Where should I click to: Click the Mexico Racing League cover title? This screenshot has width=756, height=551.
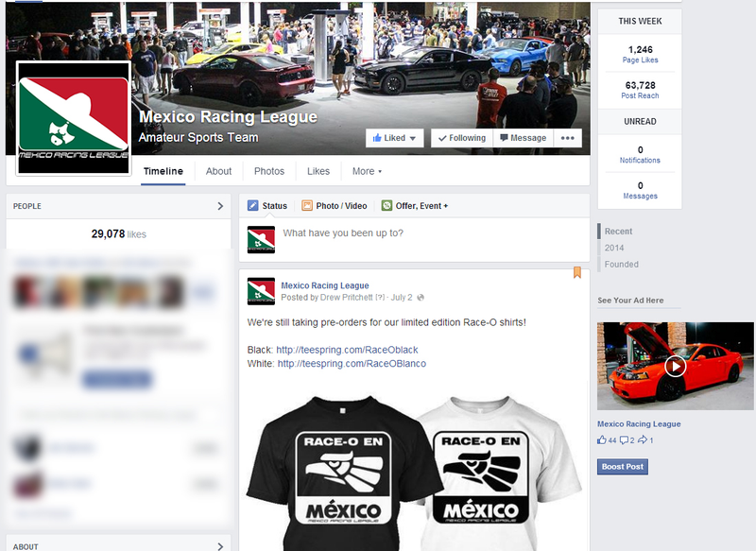[x=228, y=116]
